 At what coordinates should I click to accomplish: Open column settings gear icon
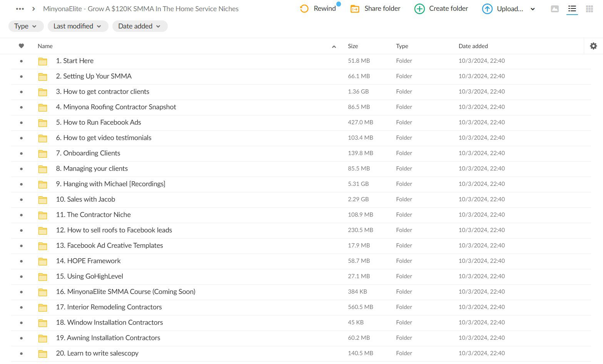593,46
